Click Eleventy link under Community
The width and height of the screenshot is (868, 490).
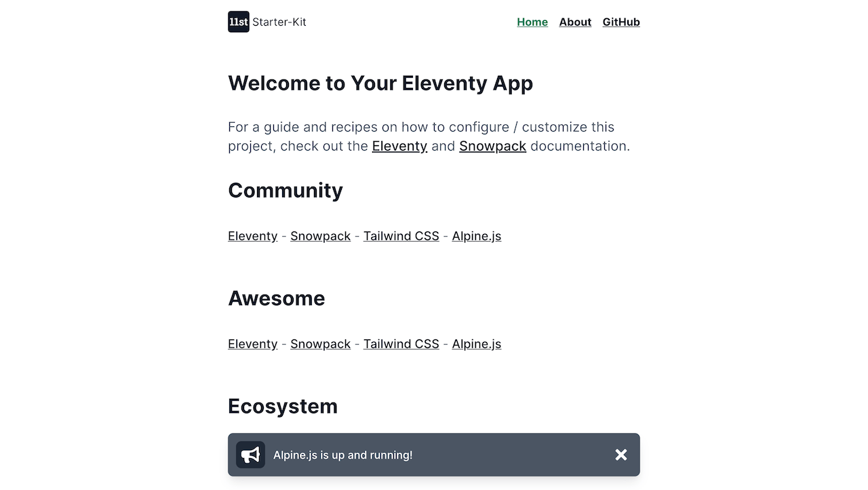[x=252, y=236]
